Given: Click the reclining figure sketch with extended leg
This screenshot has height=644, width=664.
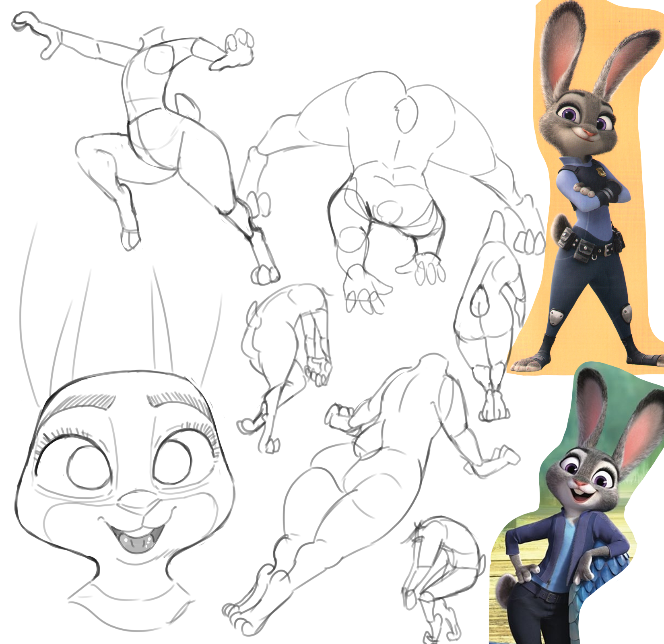Looking at the screenshot, I should coord(370,495).
